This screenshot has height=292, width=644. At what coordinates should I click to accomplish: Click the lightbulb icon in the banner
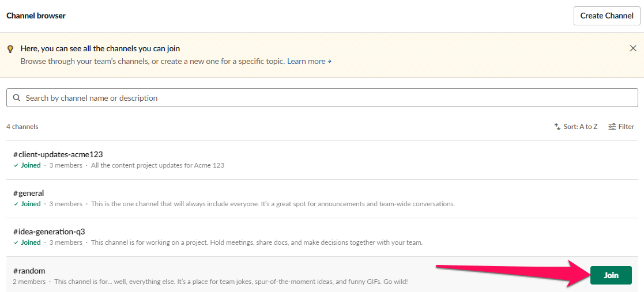[11, 49]
